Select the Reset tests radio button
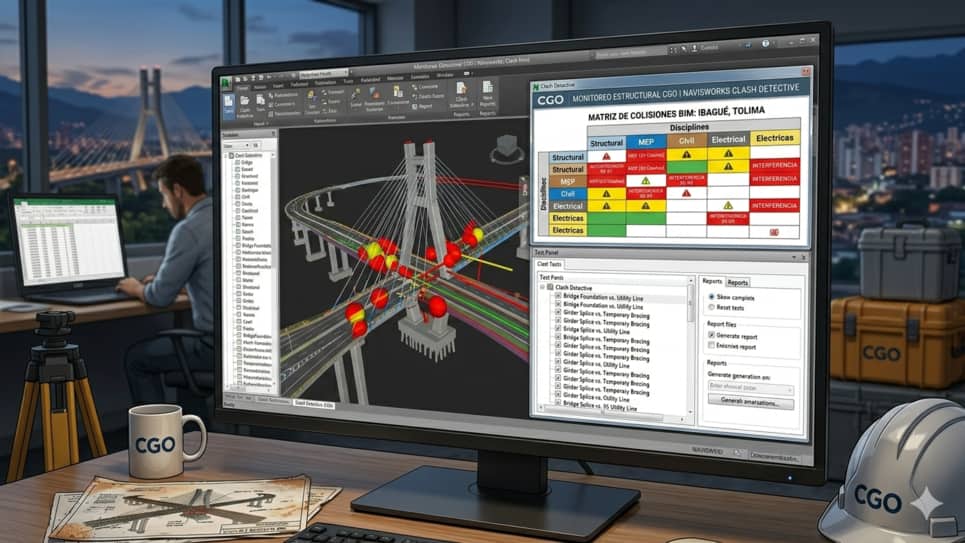This screenshot has width=965, height=543. pyautogui.click(x=711, y=307)
